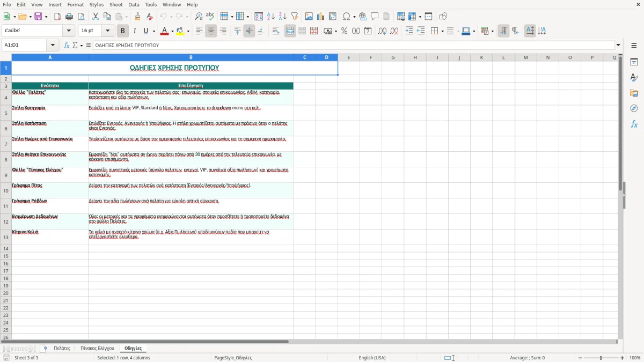The width and height of the screenshot is (644, 362).
Task: Click the Format as Percent icon
Action: click(344, 31)
